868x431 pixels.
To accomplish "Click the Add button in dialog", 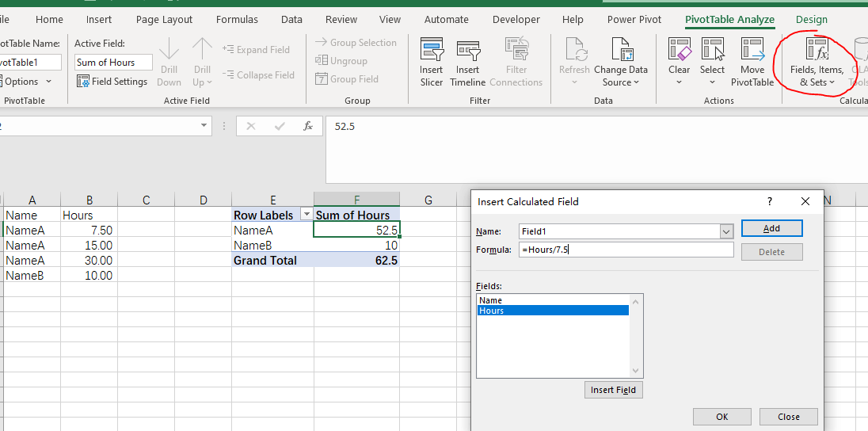I will [x=771, y=228].
